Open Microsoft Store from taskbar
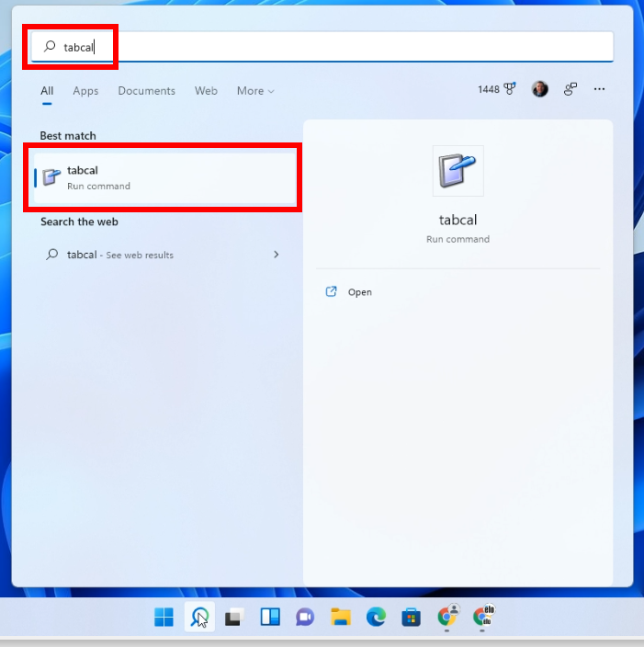This screenshot has height=647, width=644. tap(412, 617)
